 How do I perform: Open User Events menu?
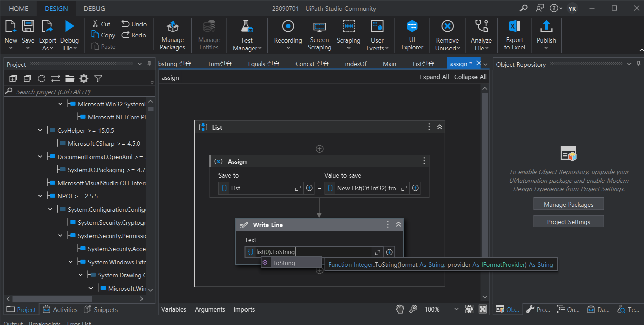[x=377, y=35]
